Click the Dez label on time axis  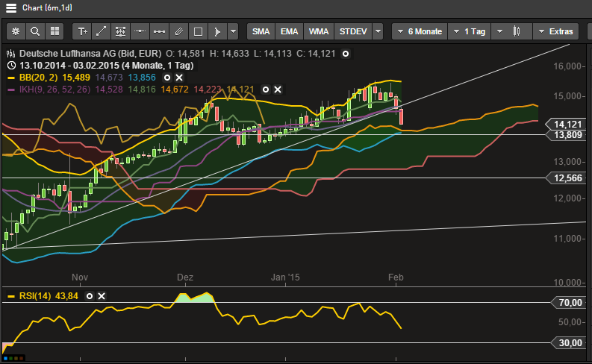[x=185, y=277]
